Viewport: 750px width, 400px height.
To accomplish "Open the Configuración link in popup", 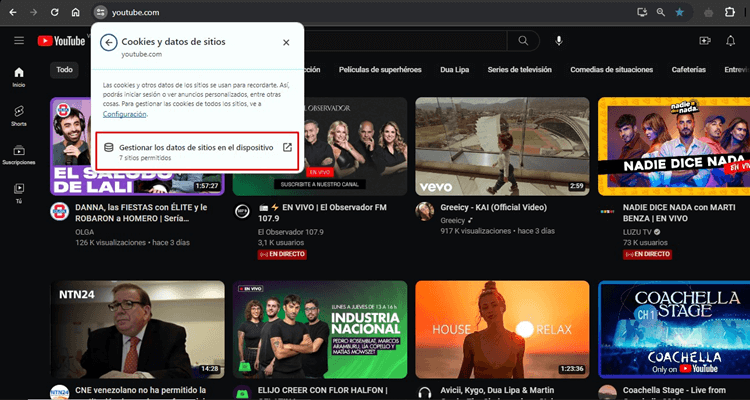I will tap(124, 114).
